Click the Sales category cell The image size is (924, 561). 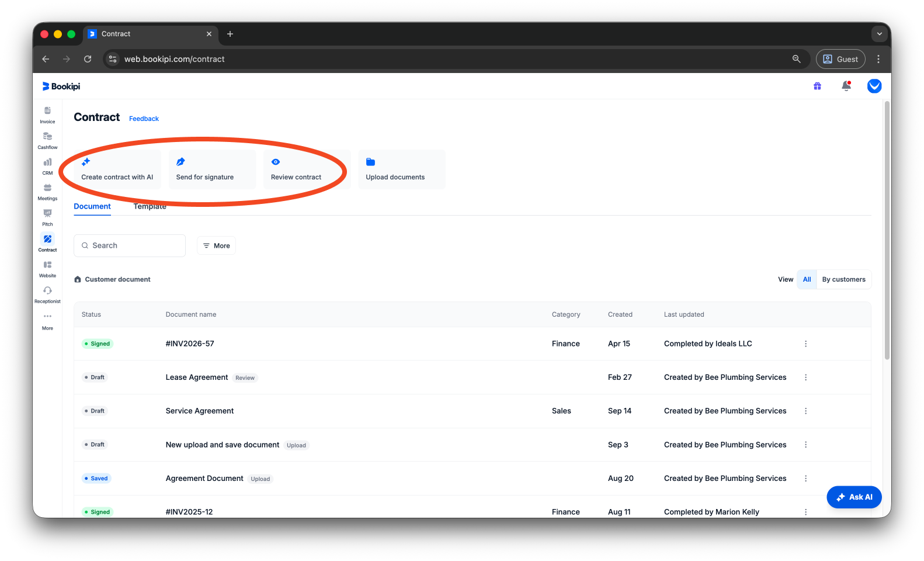pyautogui.click(x=561, y=411)
